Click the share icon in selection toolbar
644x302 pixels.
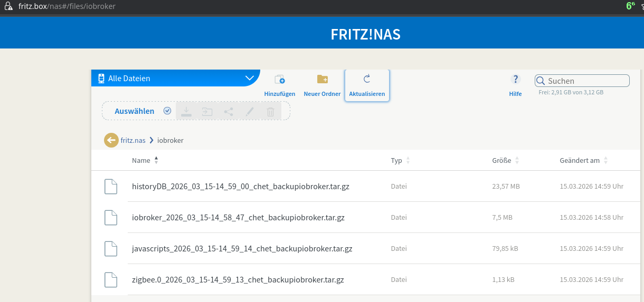[x=229, y=111]
